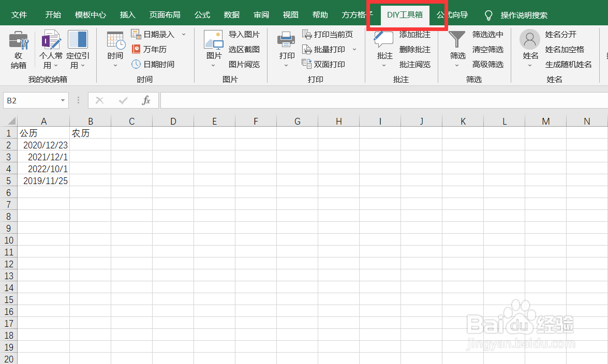The height and width of the screenshot is (364, 608).
Task: Choose 双面打印 duplex printing
Action: pos(324,64)
